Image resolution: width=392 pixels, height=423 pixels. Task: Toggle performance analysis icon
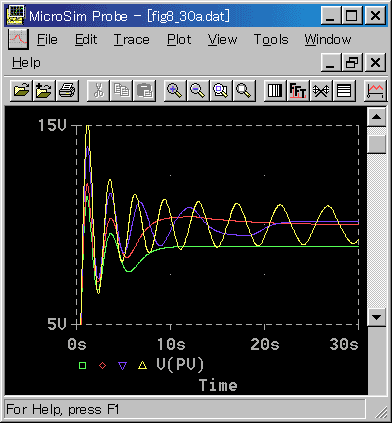pos(321,90)
